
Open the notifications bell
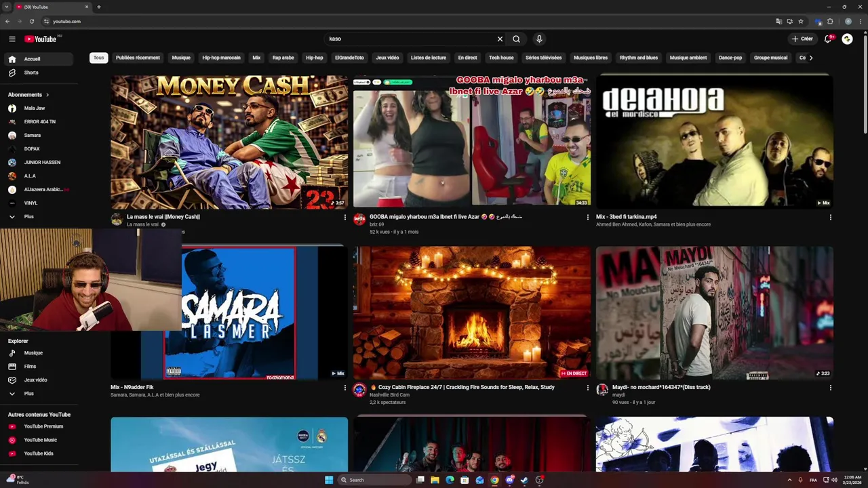coord(828,39)
